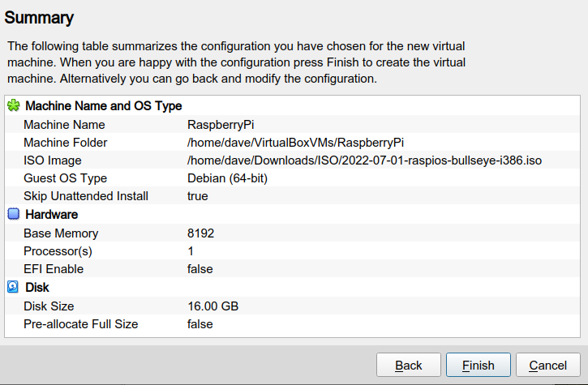This screenshot has width=588, height=385.
Task: Go Back to the previous wizard page
Action: 409,365
